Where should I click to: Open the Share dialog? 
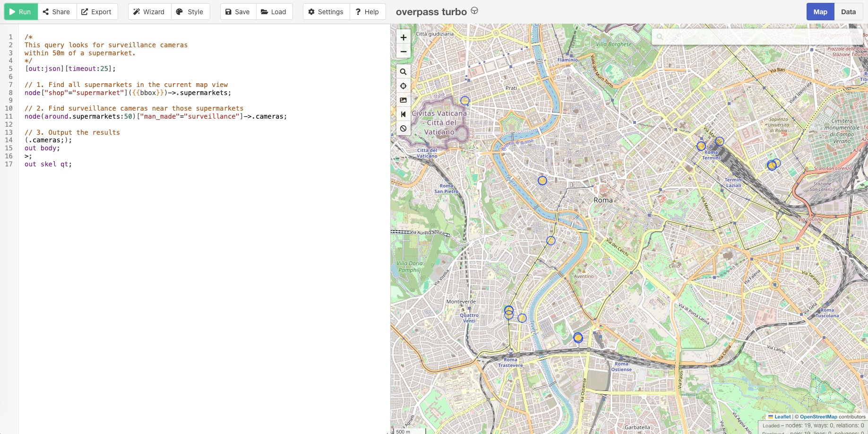[x=57, y=12]
